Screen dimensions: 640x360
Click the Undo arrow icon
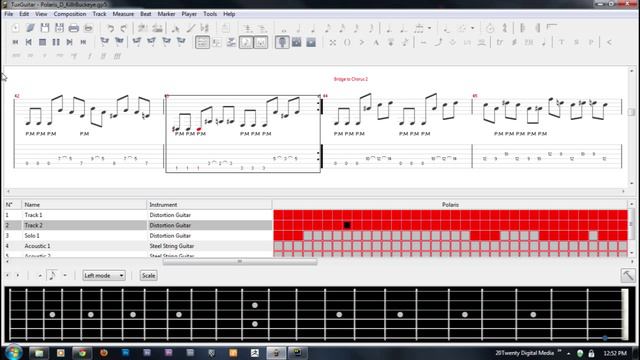pos(110,28)
